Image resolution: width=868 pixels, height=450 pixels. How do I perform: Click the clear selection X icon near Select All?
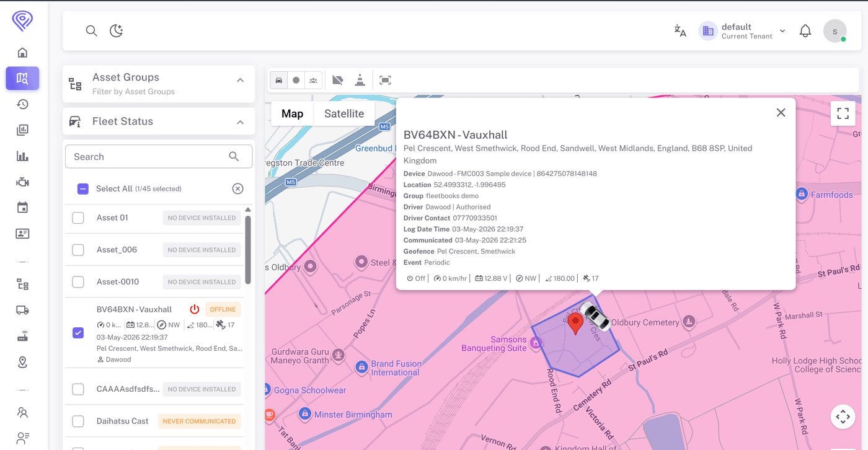(237, 188)
